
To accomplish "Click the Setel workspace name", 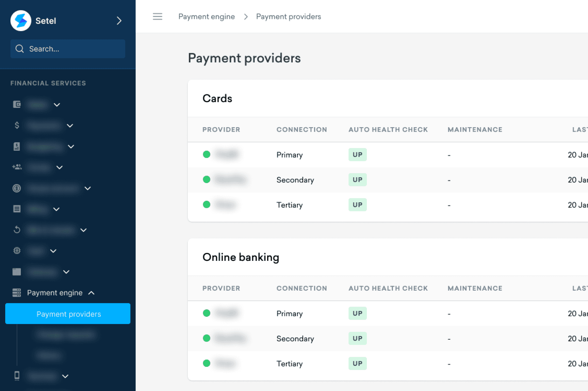I will point(46,21).
